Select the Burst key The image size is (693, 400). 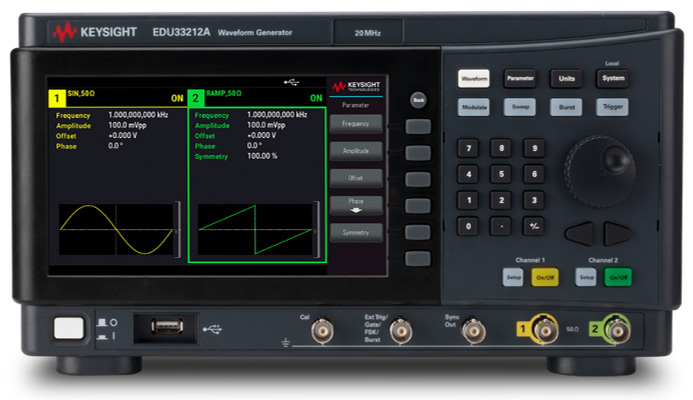tap(567, 107)
